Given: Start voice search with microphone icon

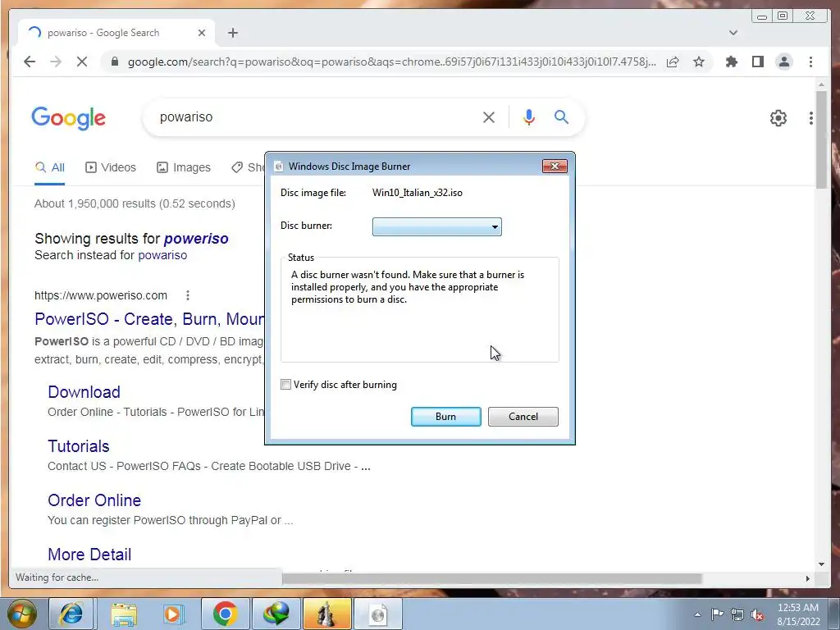Looking at the screenshot, I should coord(529,117).
